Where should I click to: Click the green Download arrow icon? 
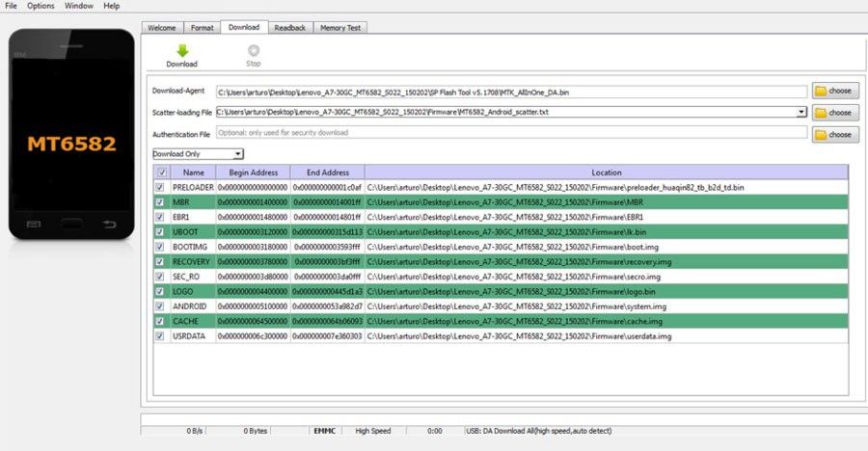182,51
